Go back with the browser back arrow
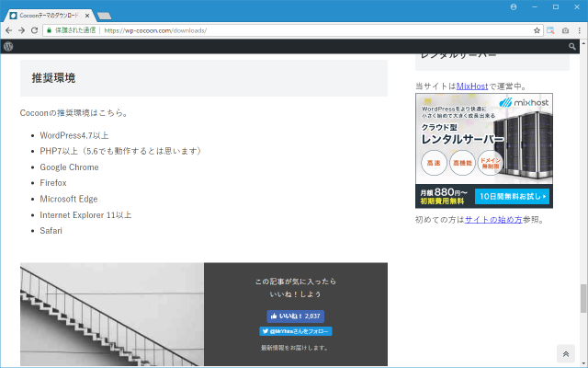 (9, 30)
